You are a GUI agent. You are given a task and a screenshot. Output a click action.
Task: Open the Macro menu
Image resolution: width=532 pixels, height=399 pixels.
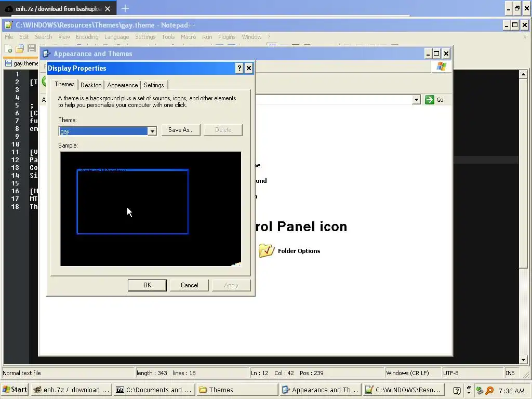[188, 37]
